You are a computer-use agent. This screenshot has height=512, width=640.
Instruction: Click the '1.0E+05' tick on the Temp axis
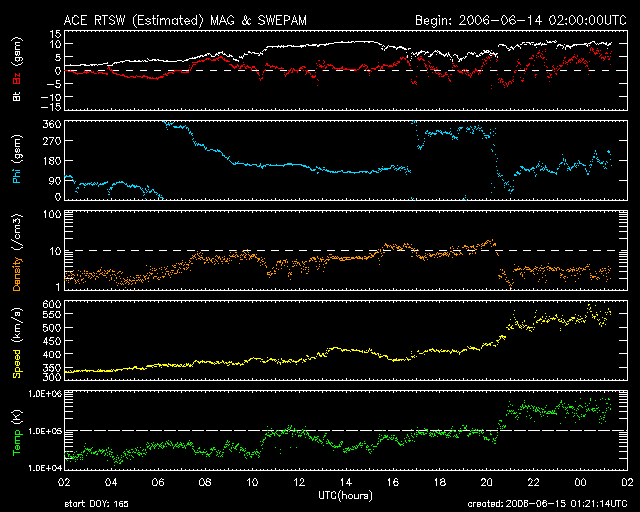[45, 431]
